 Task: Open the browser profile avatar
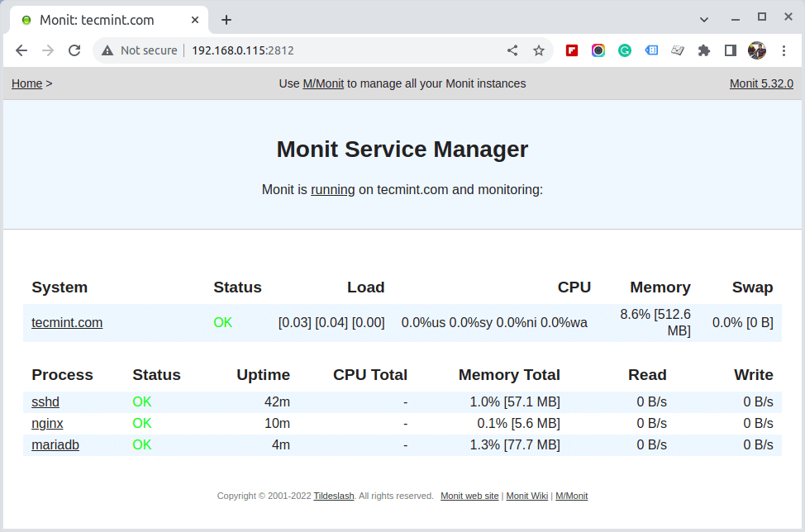click(756, 50)
